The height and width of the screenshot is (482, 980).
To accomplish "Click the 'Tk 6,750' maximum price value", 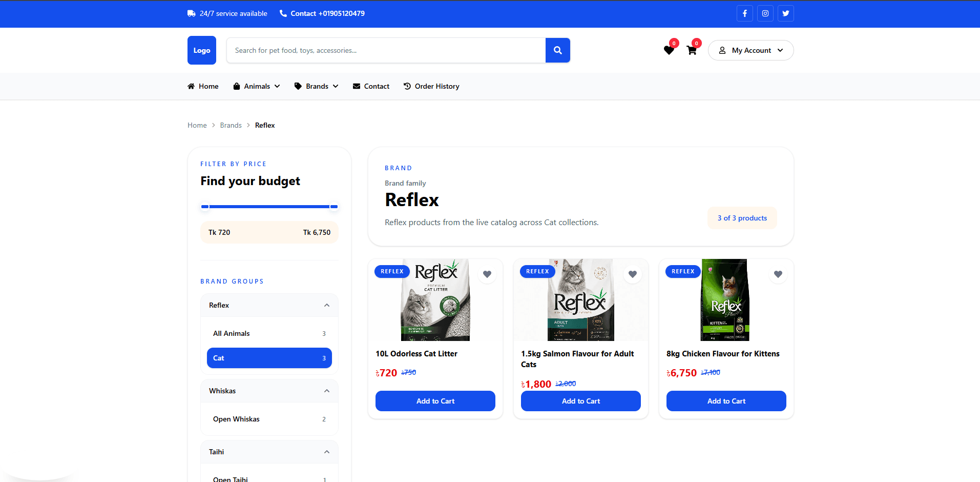I will [317, 232].
